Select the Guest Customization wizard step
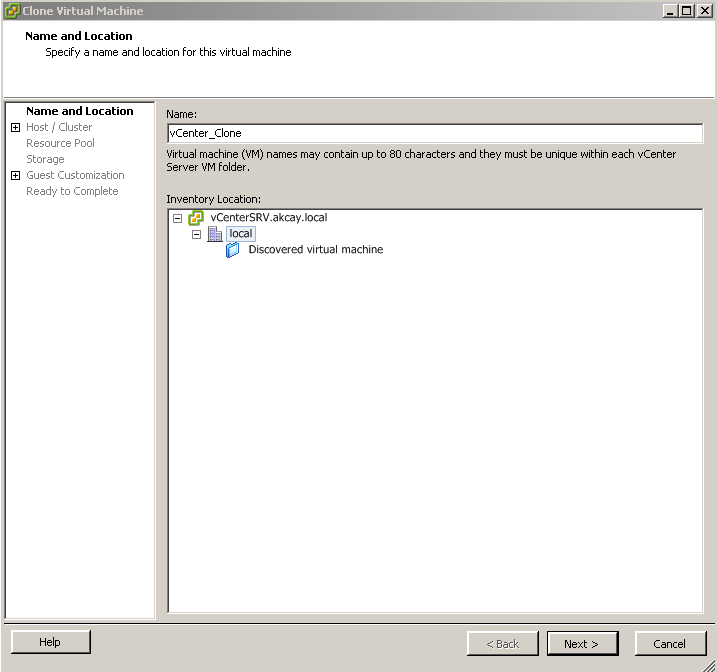Screen dimensions: 717x672 pyautogui.click(x=75, y=175)
